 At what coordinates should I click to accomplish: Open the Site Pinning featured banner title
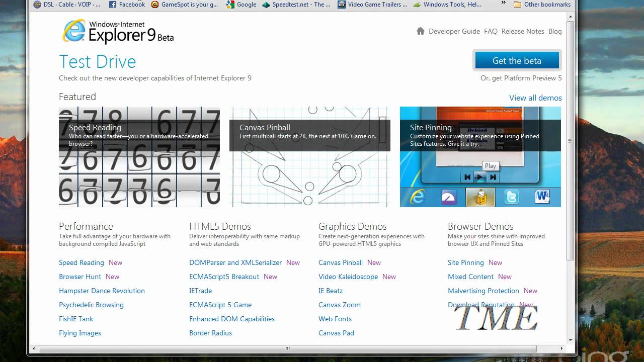pos(431,127)
